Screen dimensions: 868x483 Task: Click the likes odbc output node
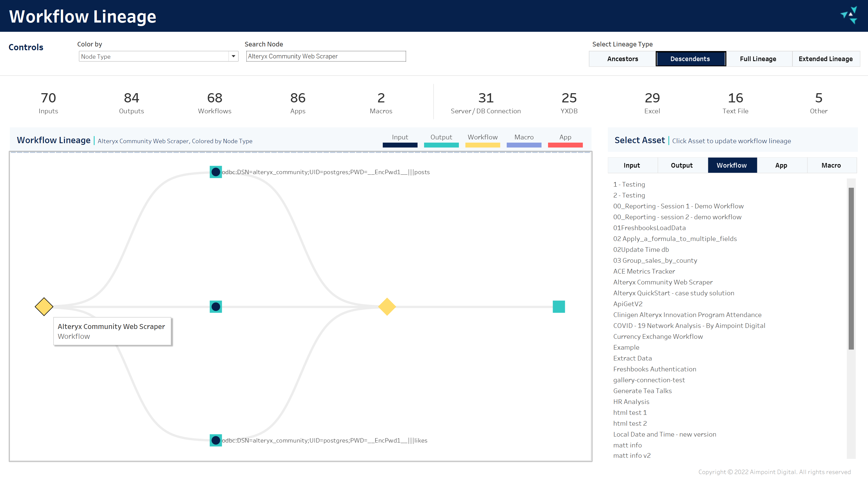(216, 440)
